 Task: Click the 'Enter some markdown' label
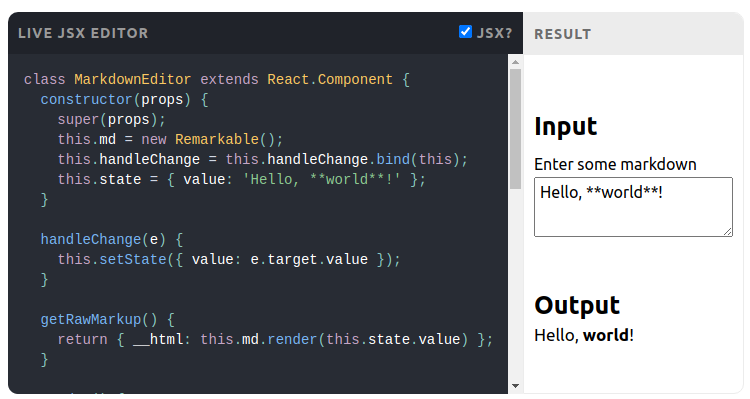pos(615,164)
